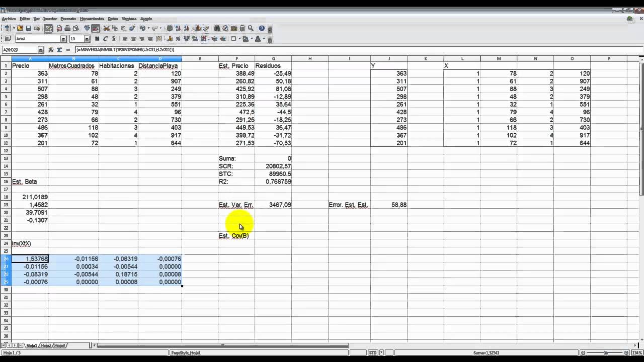Screen dimensions: 644x362
Task: Open the Arial font name dropdown
Action: click(63, 39)
